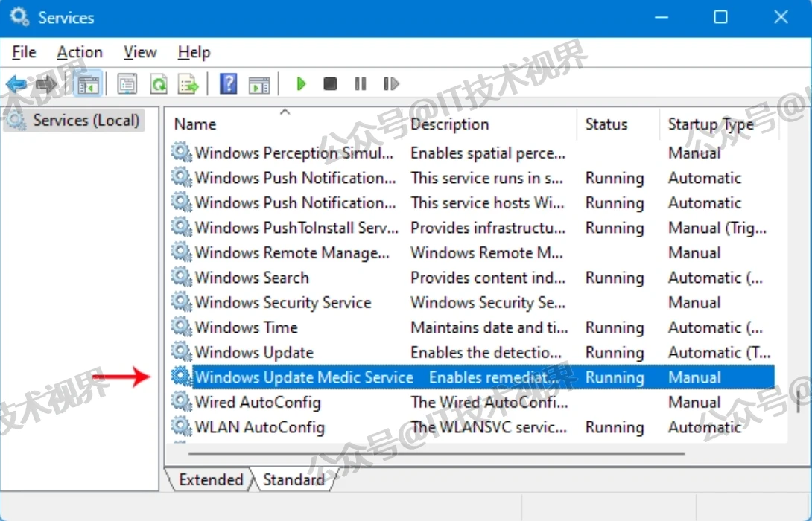
Task: Select the Windows Search service
Action: pyautogui.click(x=252, y=278)
